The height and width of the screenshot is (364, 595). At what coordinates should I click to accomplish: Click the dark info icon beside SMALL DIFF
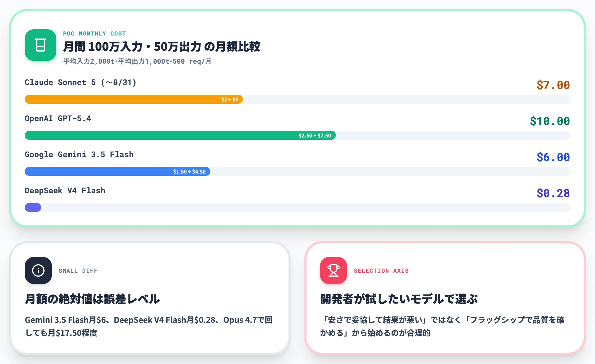coord(38,270)
